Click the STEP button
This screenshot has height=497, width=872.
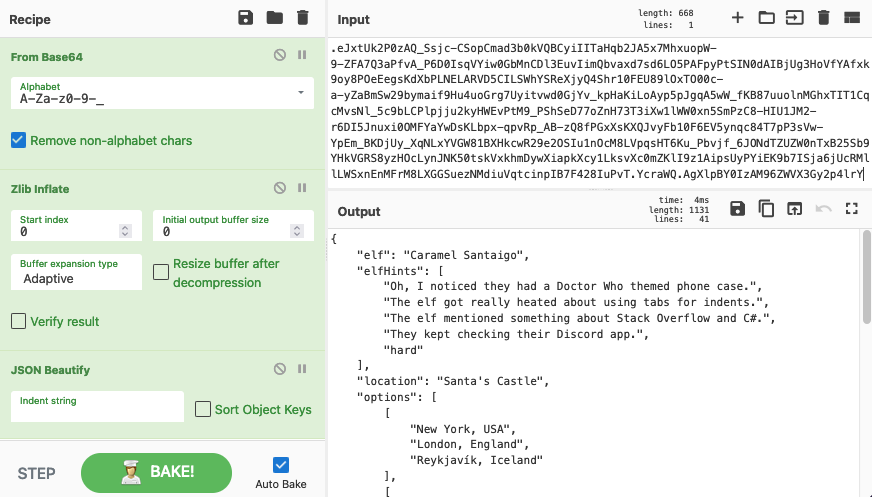(x=36, y=473)
